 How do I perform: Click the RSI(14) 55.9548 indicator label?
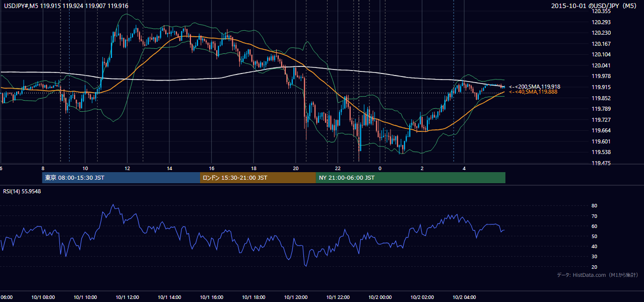22,191
